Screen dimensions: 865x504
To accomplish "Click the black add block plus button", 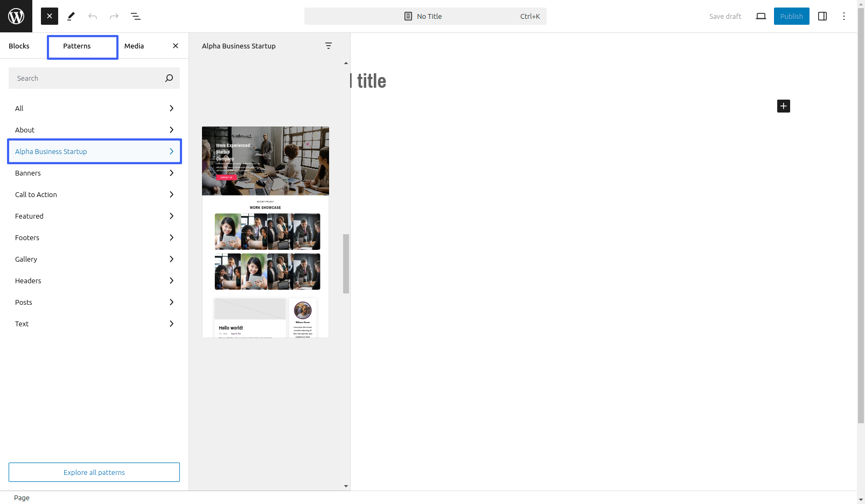I will [784, 106].
